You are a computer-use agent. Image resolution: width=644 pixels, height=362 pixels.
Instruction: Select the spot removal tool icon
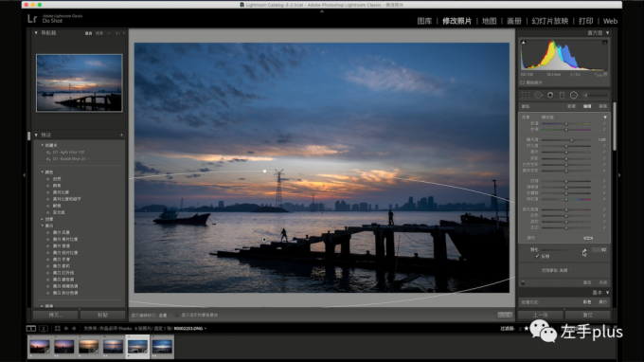click(538, 96)
